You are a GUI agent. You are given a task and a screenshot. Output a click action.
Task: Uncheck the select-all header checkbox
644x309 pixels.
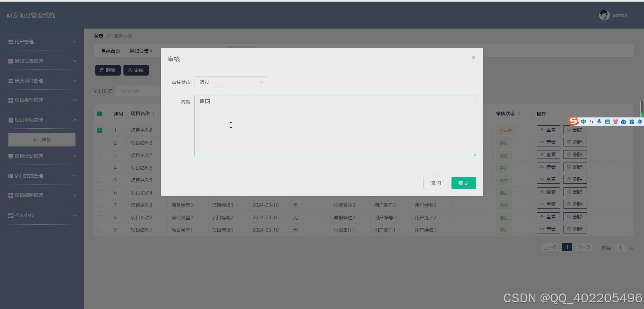[99, 114]
